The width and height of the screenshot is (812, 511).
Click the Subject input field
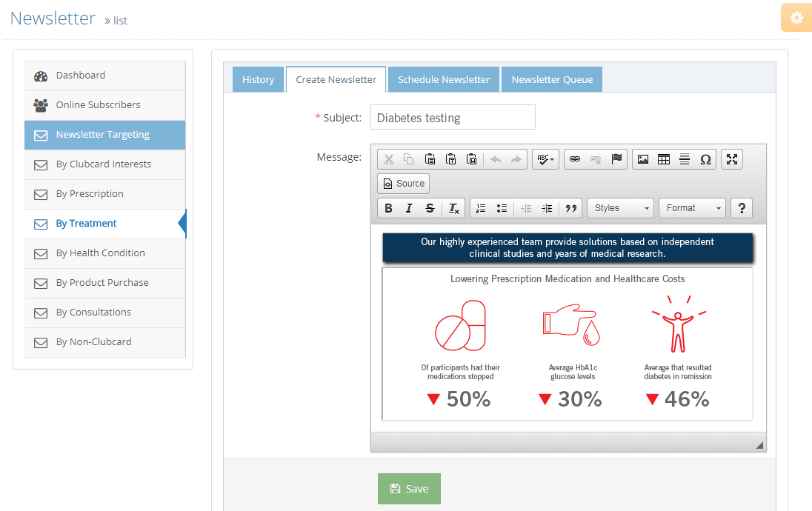[x=452, y=118]
